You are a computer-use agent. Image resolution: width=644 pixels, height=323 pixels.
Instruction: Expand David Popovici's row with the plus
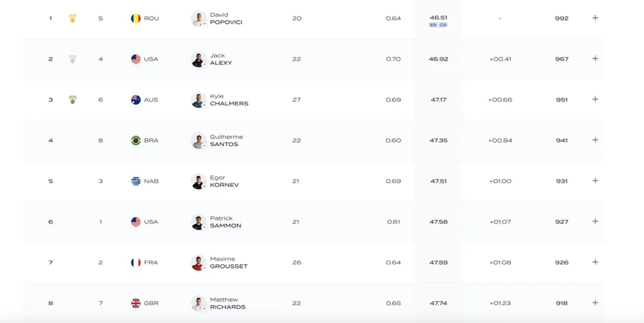tap(595, 18)
